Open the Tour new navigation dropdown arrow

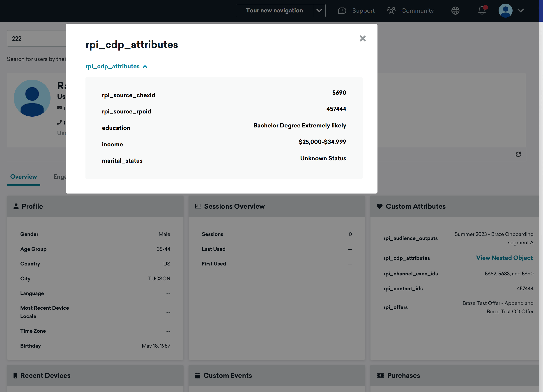319,11
